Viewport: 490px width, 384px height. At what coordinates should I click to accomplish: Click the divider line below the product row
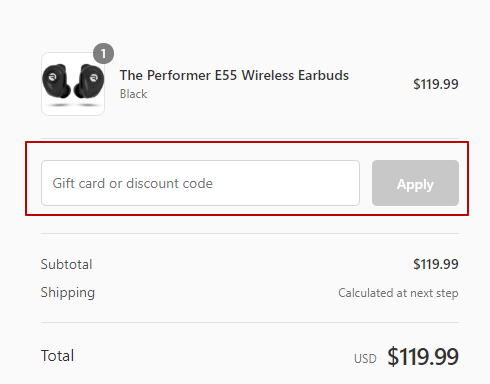pos(250,138)
